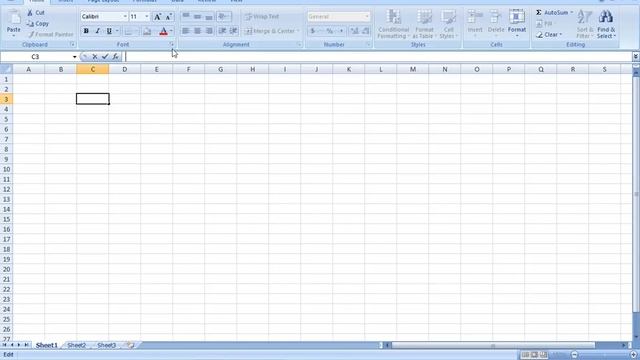
Task: Open the Name Box dropdown arrow
Action: (74, 57)
